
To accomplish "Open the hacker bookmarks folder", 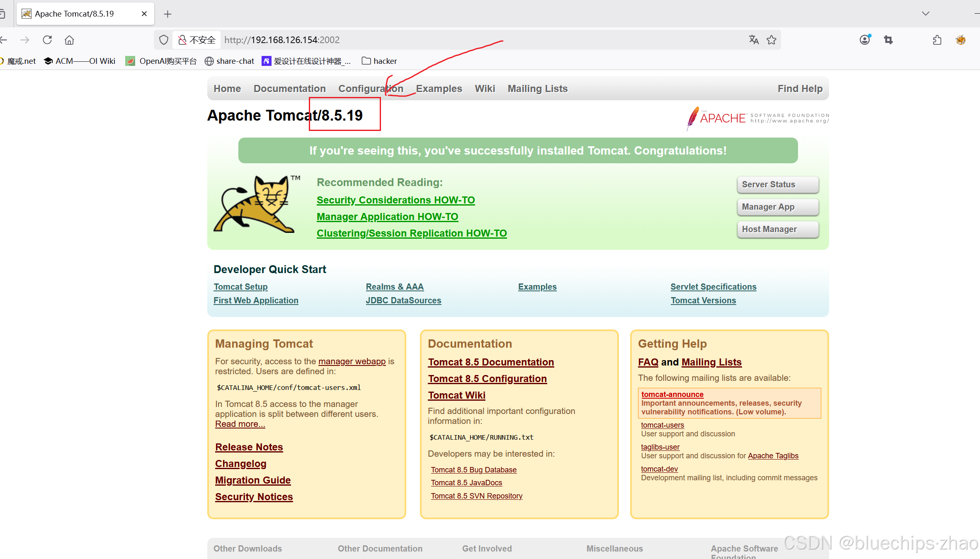I will coord(379,61).
